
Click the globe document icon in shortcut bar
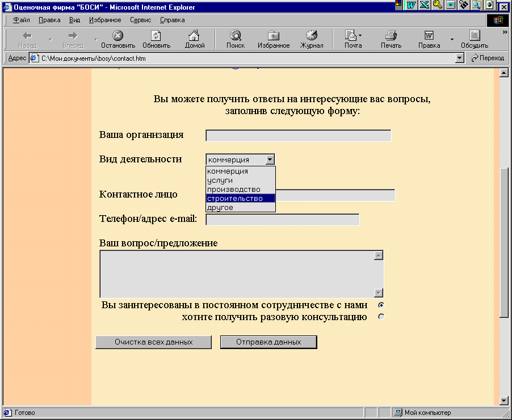coord(490,5)
